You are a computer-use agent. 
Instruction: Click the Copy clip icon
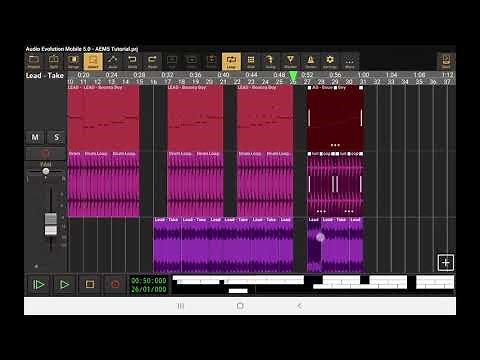tap(192, 62)
